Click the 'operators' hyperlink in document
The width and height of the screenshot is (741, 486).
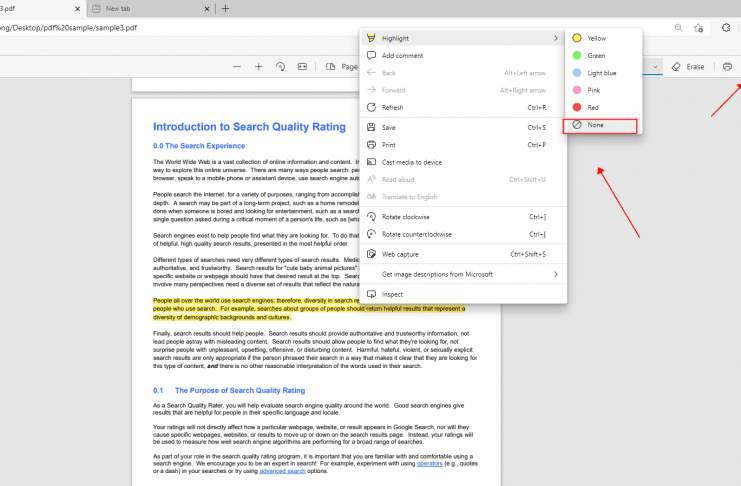coord(430,464)
